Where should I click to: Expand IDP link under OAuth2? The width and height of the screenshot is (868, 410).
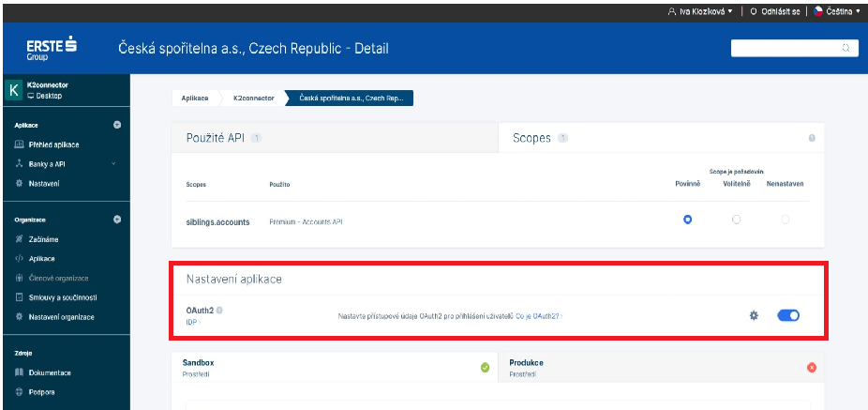pos(193,322)
